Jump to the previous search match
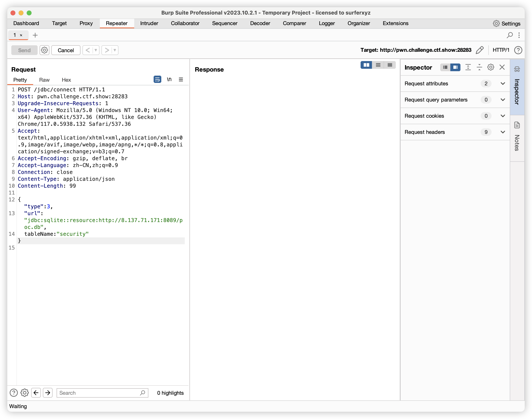 tap(36, 393)
